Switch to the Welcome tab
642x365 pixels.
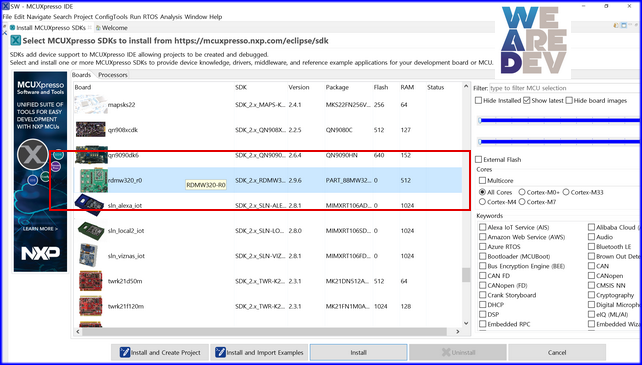pos(111,28)
